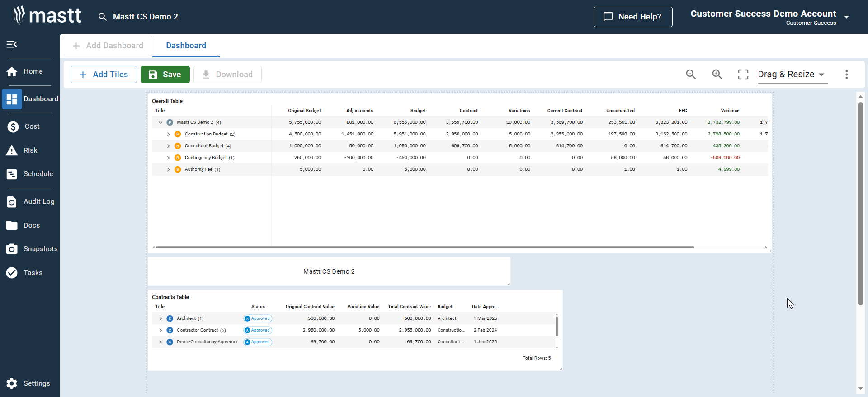Open Snapshots from the sidebar
The image size is (868, 397).
click(30, 249)
